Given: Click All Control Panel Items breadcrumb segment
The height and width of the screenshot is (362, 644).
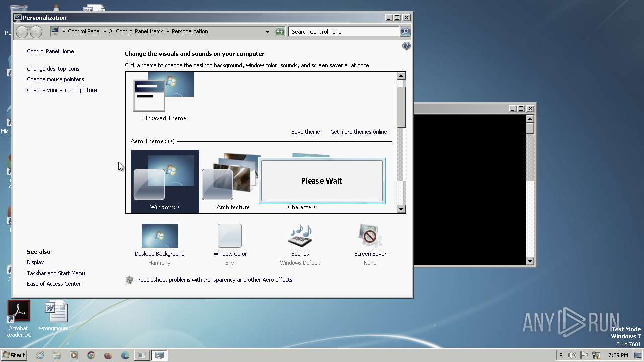Looking at the screenshot, I should [x=136, y=31].
